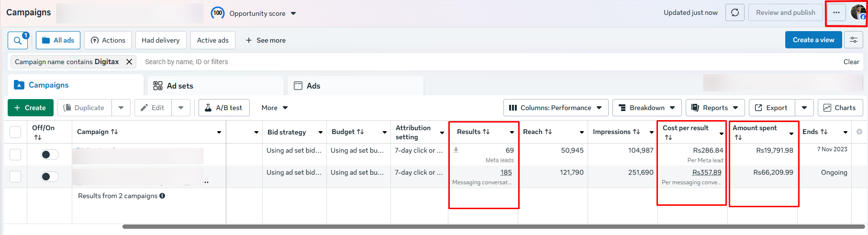Remove the Digitax campaign name filter
Image resolution: width=868 pixels, height=235 pixels.
click(129, 62)
